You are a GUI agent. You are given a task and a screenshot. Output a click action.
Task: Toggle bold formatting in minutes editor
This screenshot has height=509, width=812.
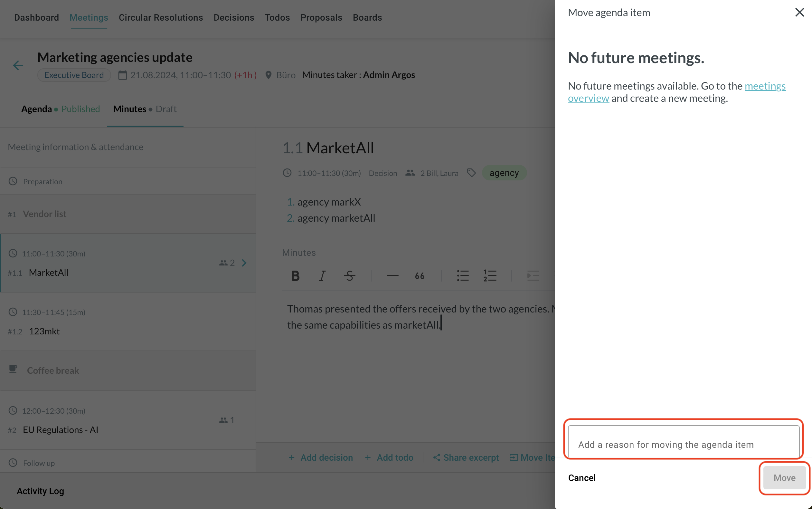pos(295,276)
